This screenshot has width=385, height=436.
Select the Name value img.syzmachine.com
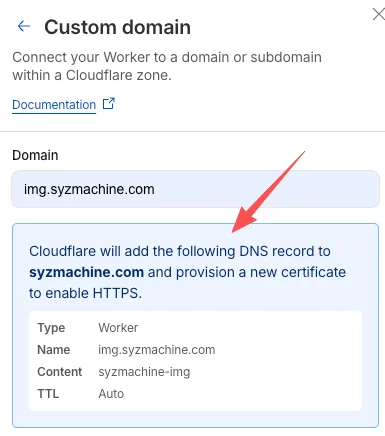pyautogui.click(x=157, y=350)
